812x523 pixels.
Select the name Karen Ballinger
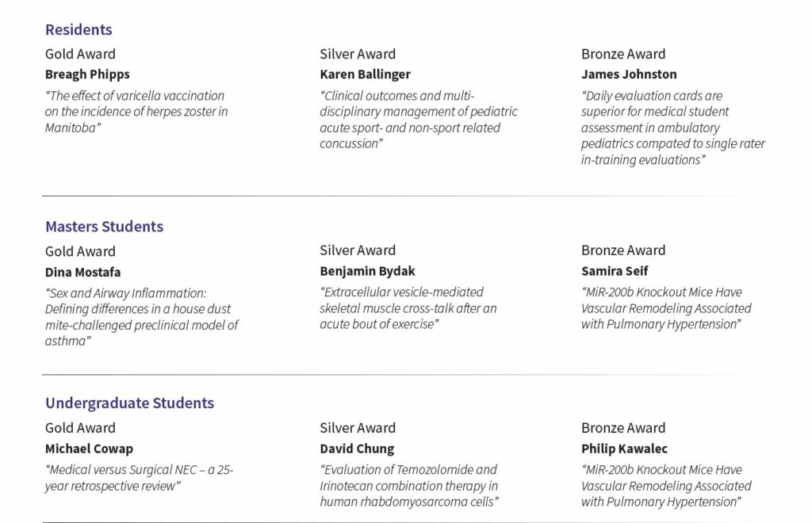coord(365,74)
